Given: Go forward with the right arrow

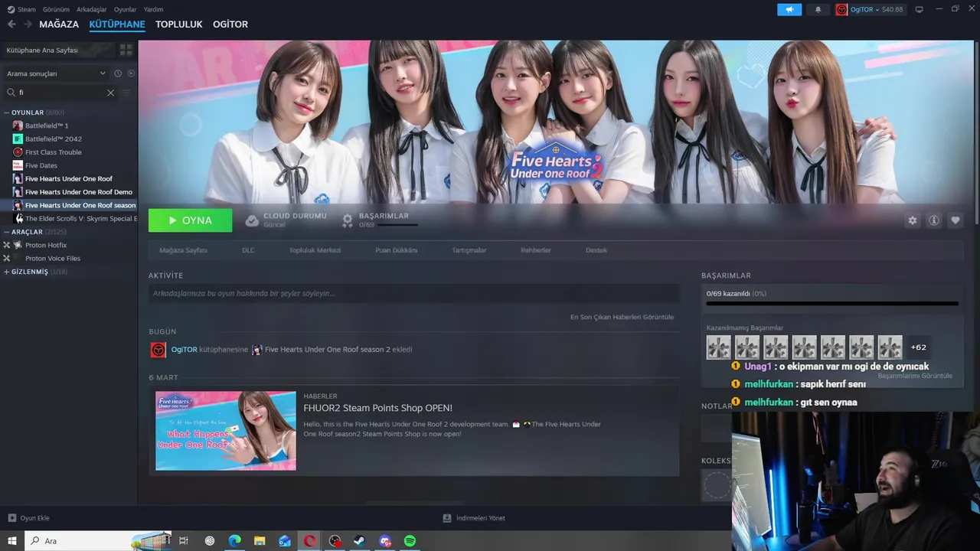Looking at the screenshot, I should pyautogui.click(x=28, y=24).
